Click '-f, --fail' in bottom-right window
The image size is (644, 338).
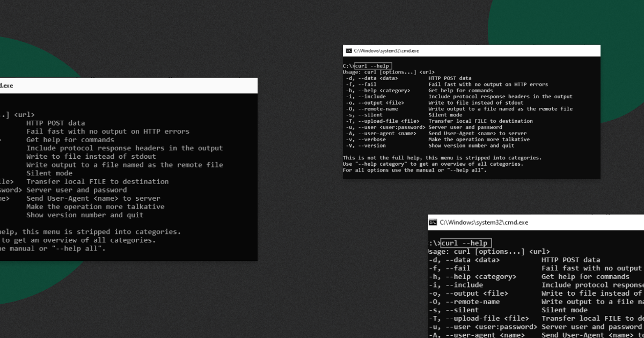[450, 268]
